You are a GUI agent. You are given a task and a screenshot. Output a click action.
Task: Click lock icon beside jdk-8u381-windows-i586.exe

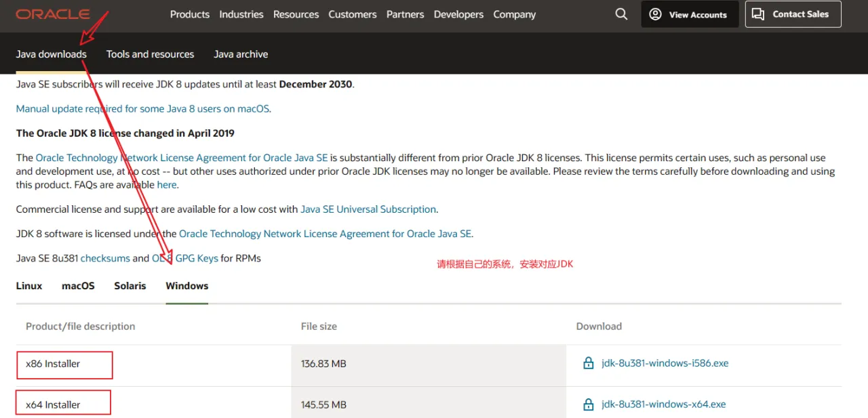pyautogui.click(x=589, y=363)
